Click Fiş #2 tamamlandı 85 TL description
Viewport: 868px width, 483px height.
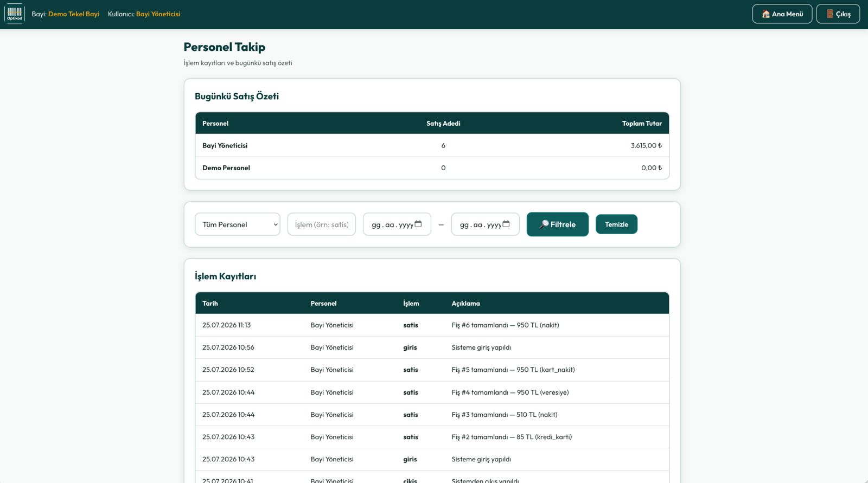[512, 437]
